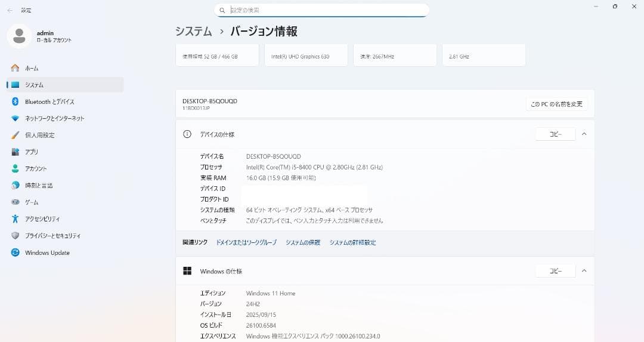
Task: Click the version value 24H2
Action: (x=253, y=304)
